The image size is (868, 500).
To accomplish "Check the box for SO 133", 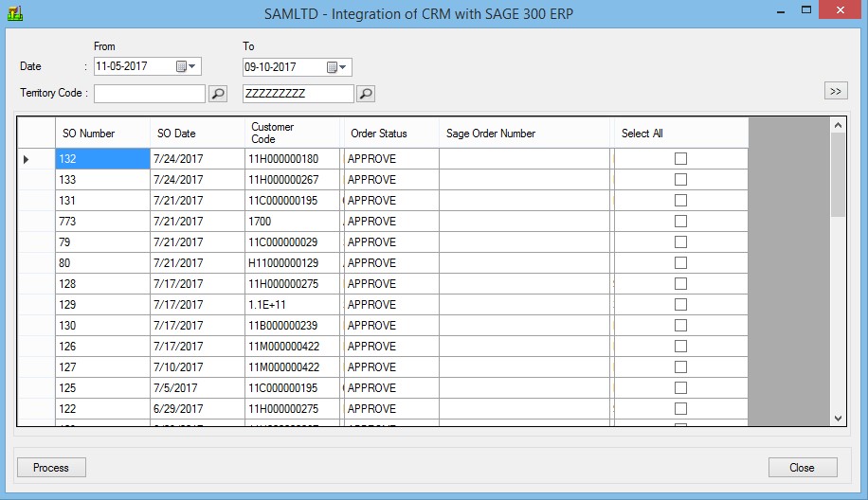I will [x=681, y=180].
